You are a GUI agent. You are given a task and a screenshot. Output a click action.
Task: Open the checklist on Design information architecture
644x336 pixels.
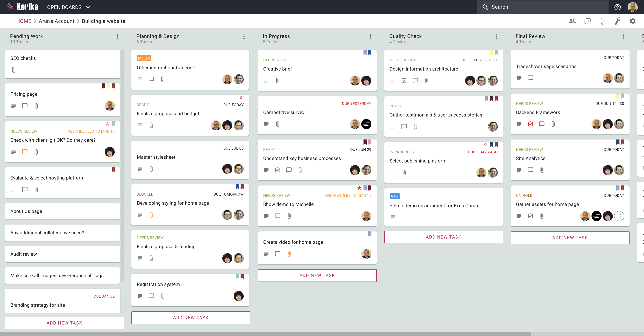point(404,81)
